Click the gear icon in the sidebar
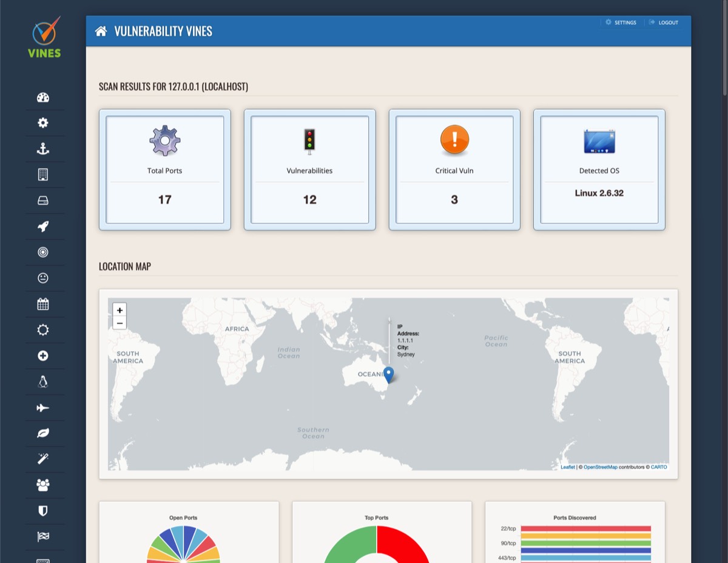 42,123
